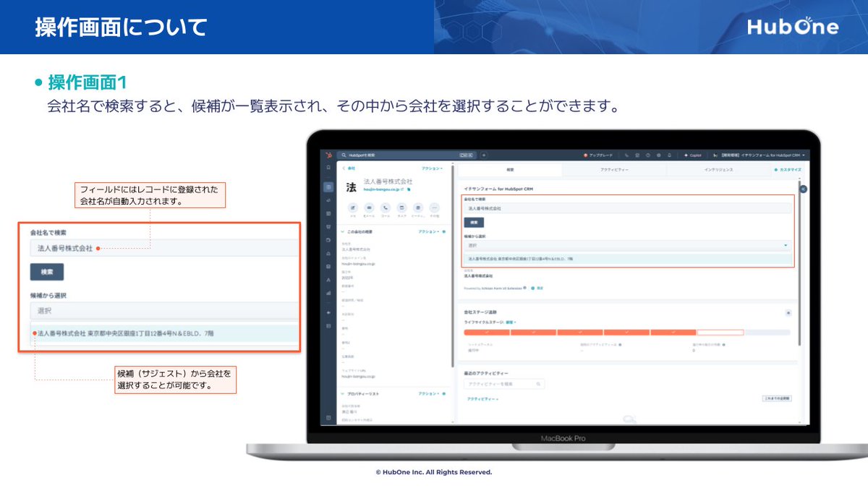Click the 検索 button in laptop screen form
This screenshot has width=868, height=488.
473,223
